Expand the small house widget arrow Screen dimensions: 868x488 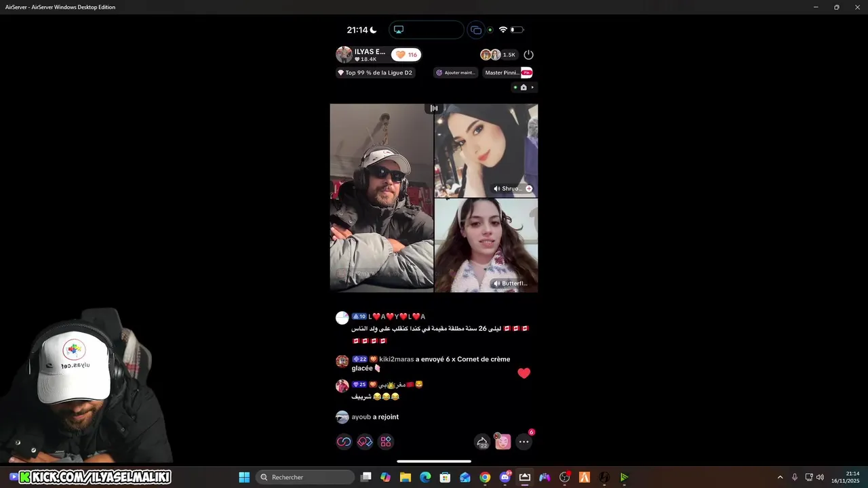(x=532, y=87)
